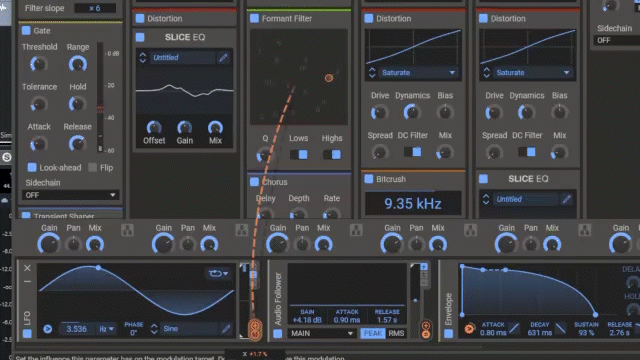Click the orange modulation target icon of LFO
The height and width of the screenshot is (360, 640).
(255, 329)
